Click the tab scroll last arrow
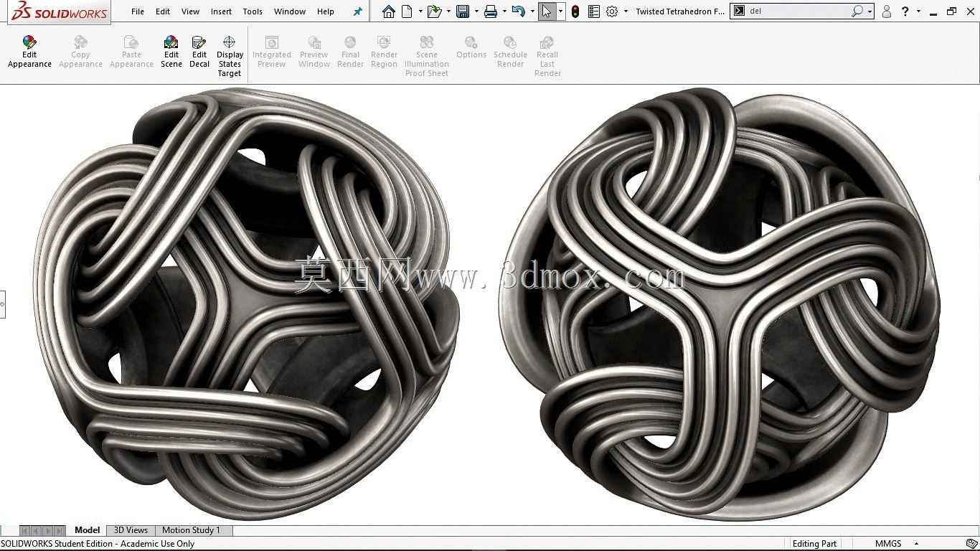 (x=60, y=531)
